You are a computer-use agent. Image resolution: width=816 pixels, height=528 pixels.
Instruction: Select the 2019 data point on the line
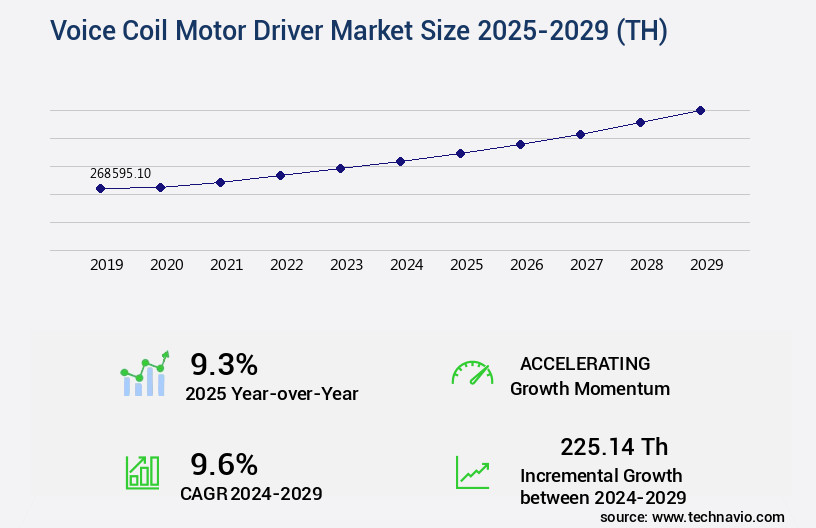point(100,188)
